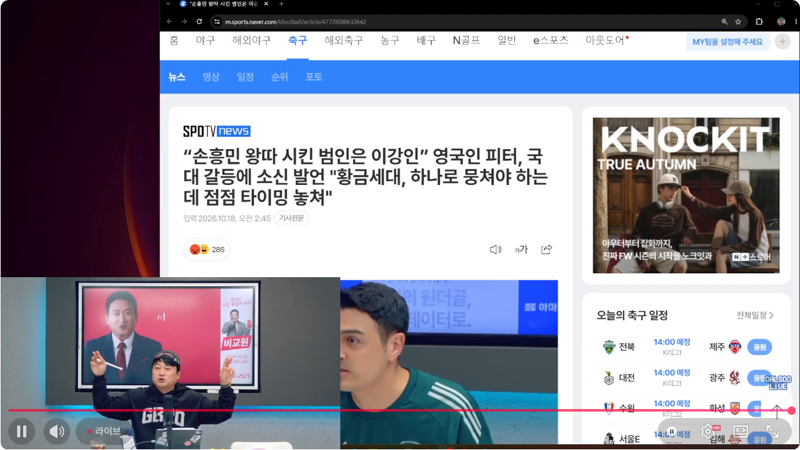Image resolution: width=800 pixels, height=450 pixels.
Task: Click the red live seek bar handle
Action: 791,410
